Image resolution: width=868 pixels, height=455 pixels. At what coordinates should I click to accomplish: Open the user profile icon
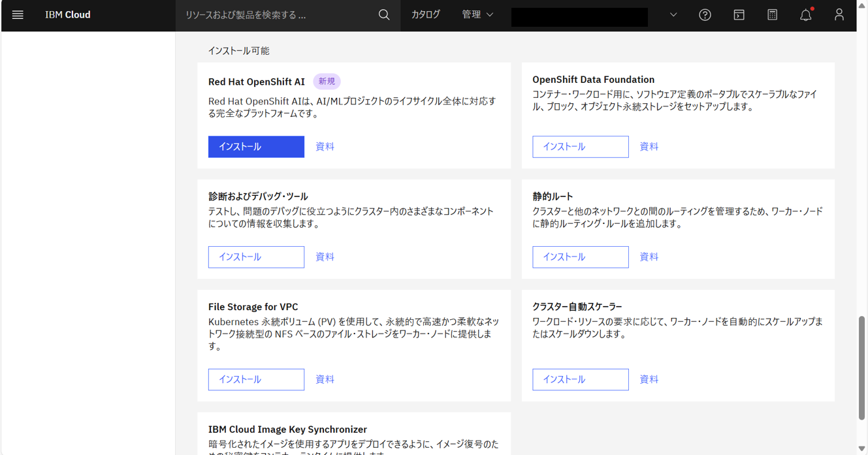(839, 14)
